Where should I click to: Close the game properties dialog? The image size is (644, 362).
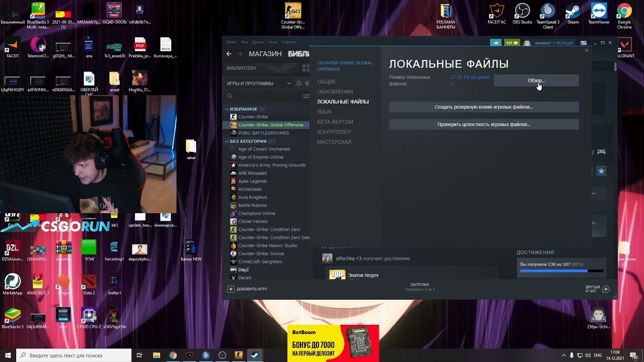(x=586, y=50)
